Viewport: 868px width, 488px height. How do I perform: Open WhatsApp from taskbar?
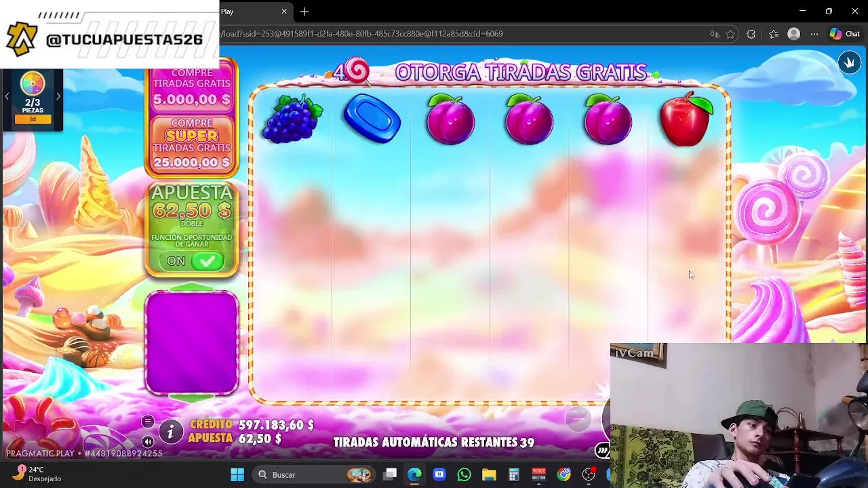click(464, 474)
